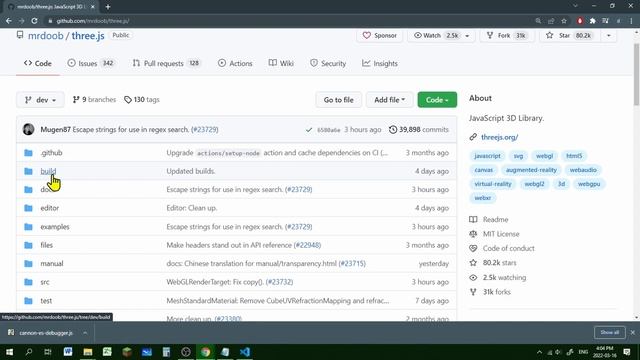Screen dimensions: 640x360
Task: Open the Pull requests tab
Action: [x=167, y=64]
